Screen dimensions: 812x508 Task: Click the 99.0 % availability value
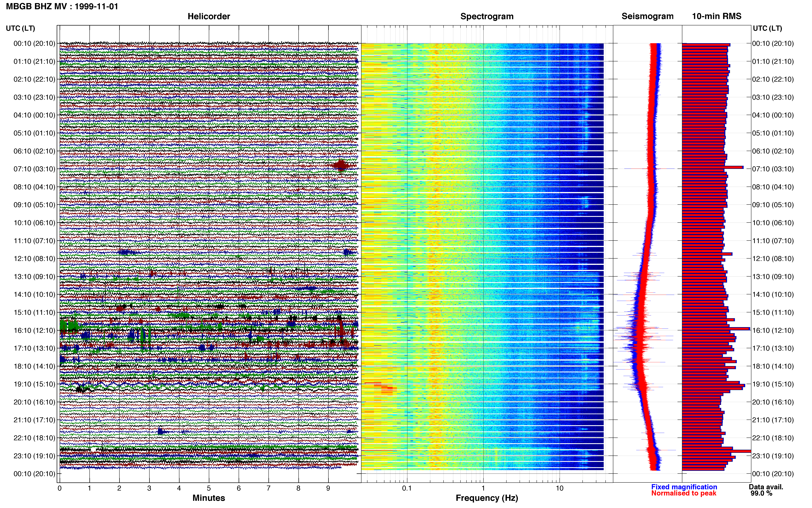(x=761, y=493)
